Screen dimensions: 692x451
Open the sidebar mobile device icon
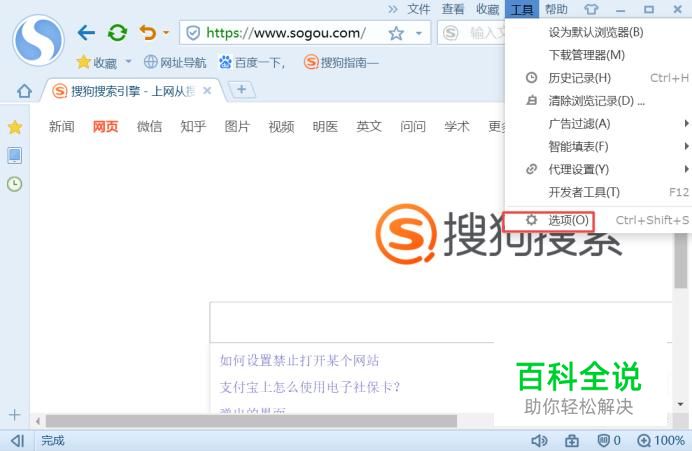(15, 155)
